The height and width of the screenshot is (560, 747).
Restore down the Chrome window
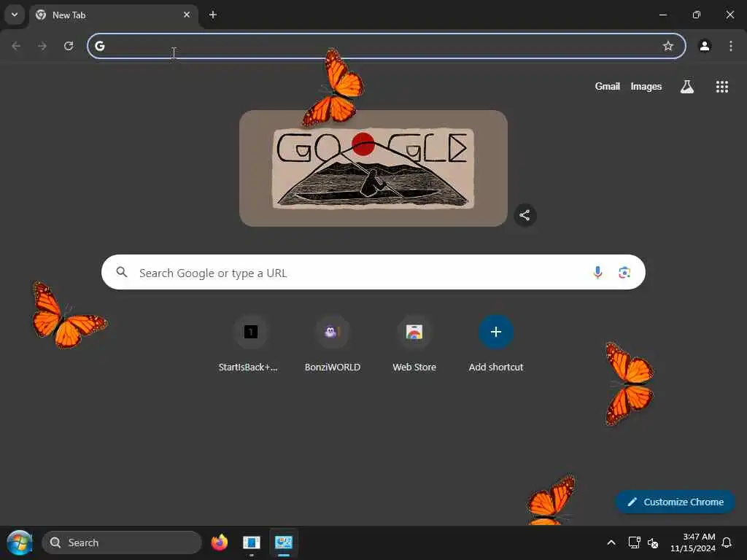tap(697, 15)
